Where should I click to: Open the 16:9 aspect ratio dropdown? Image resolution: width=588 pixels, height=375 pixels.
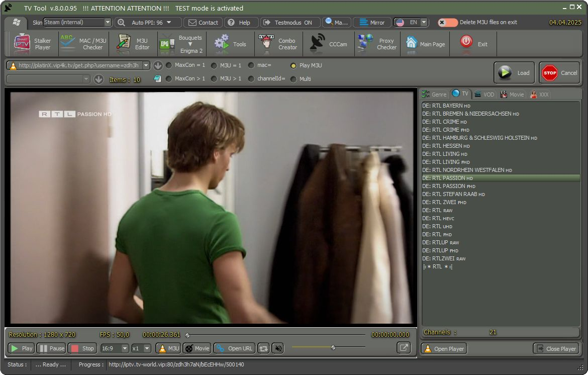click(125, 348)
